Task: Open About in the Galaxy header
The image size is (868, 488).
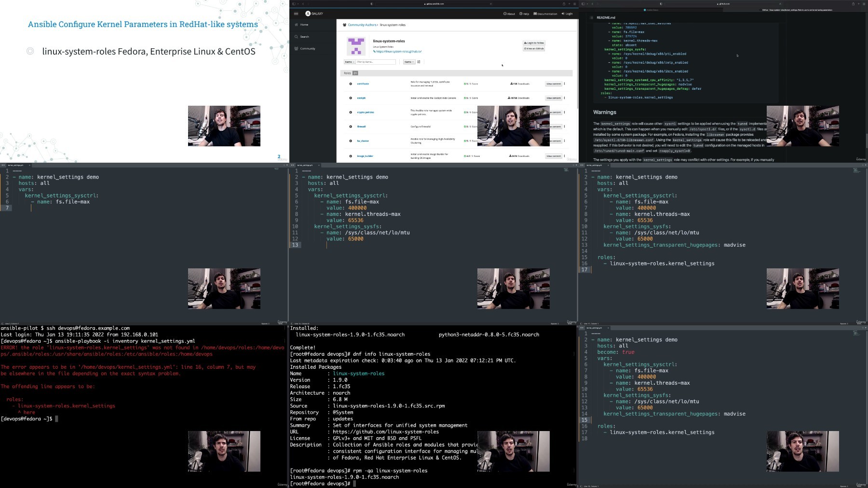Action: click(x=509, y=14)
